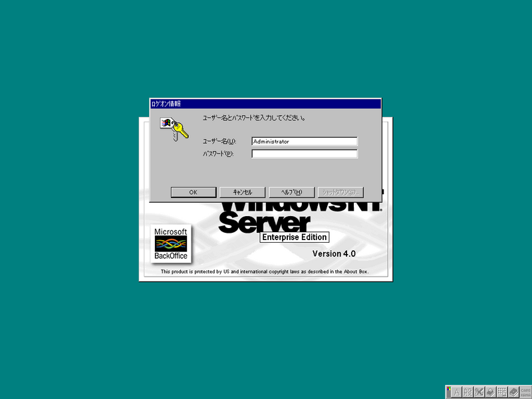Viewport: 532px width, 399px height.
Task: Click the keys logon icon in dialog
Action: (x=174, y=129)
